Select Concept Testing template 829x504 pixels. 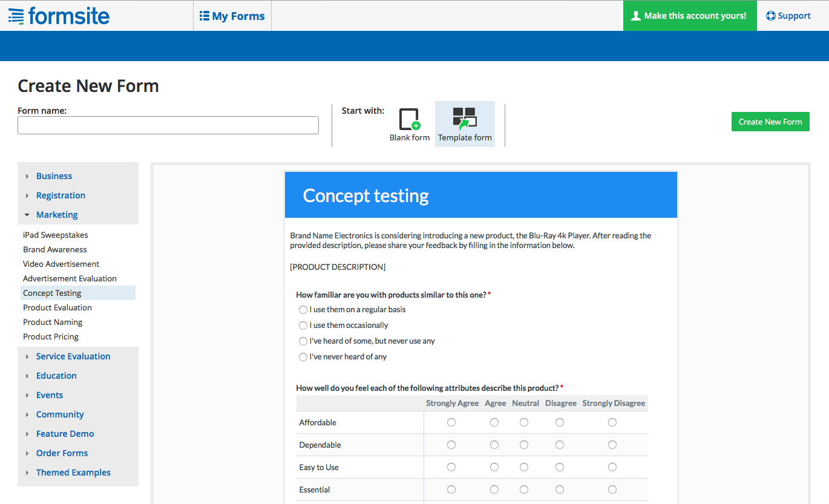(x=78, y=293)
